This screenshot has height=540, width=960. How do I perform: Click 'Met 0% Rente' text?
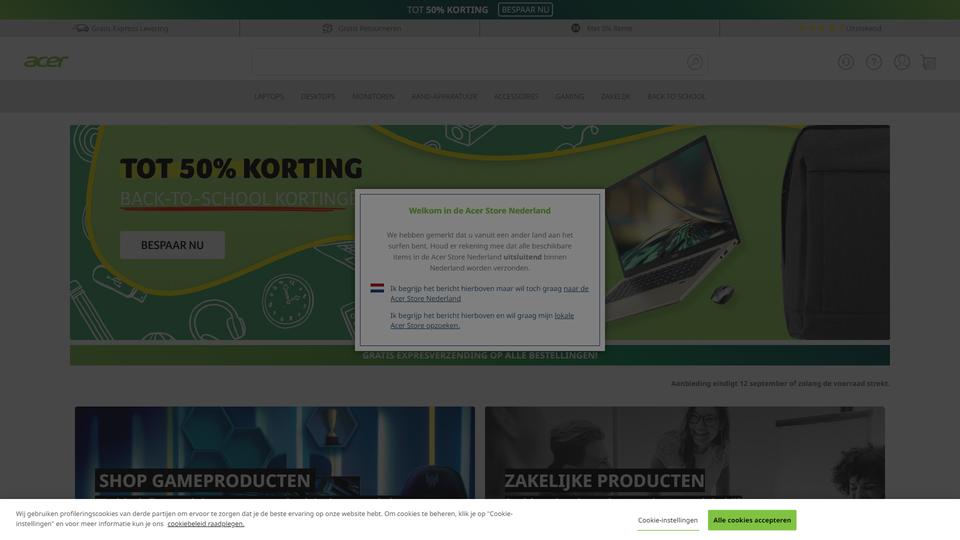(x=609, y=28)
